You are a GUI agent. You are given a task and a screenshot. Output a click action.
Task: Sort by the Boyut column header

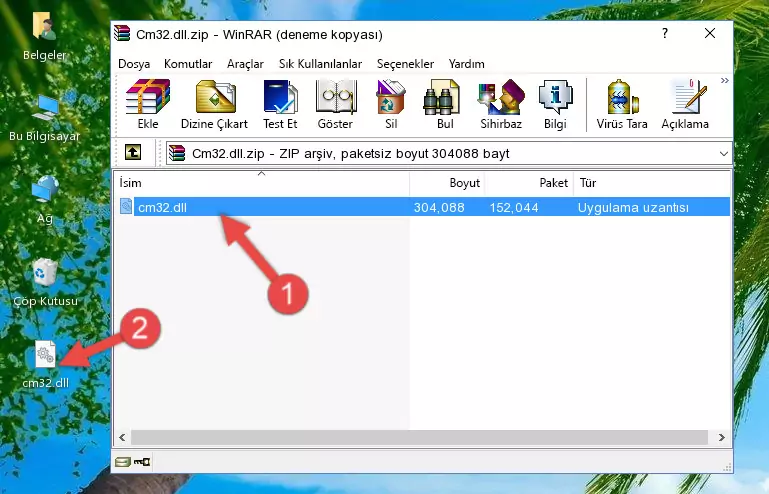pyautogui.click(x=447, y=182)
